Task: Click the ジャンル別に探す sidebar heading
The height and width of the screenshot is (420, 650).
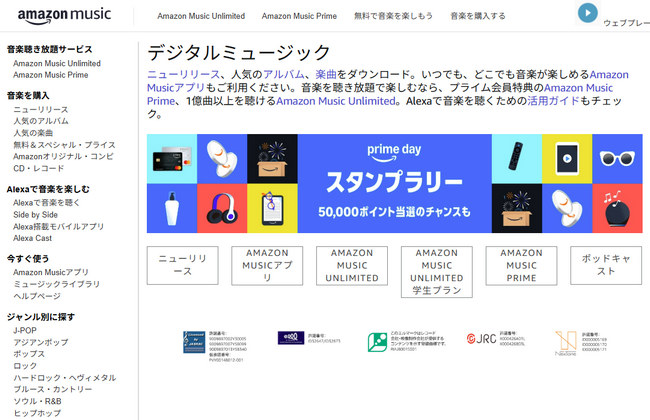Action: tap(41, 317)
